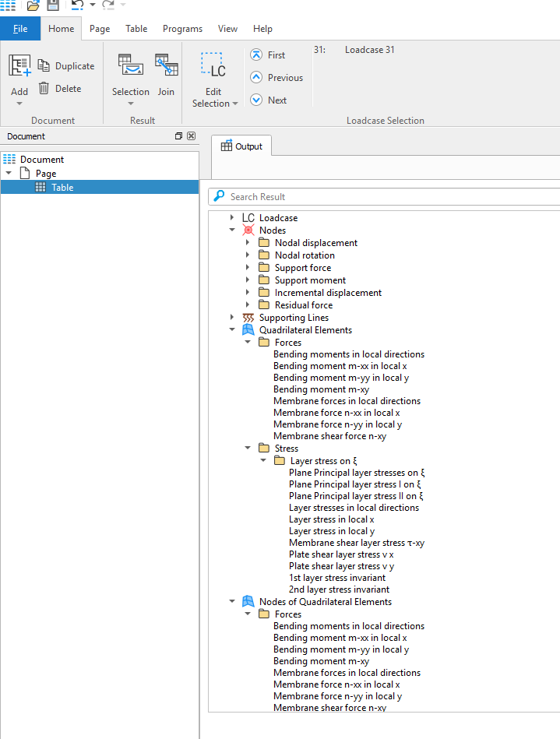Image resolution: width=560 pixels, height=739 pixels.
Task: Open Edit Selection loadcase tool
Action: tap(211, 68)
